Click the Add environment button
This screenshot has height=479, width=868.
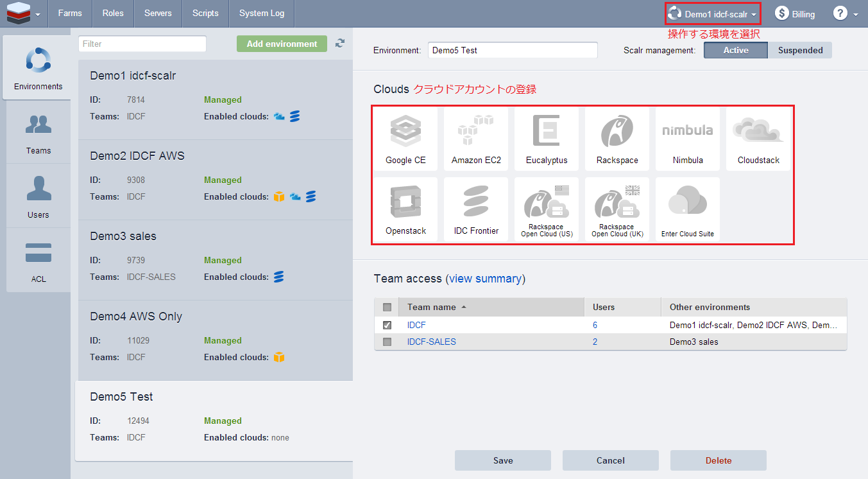[282, 44]
